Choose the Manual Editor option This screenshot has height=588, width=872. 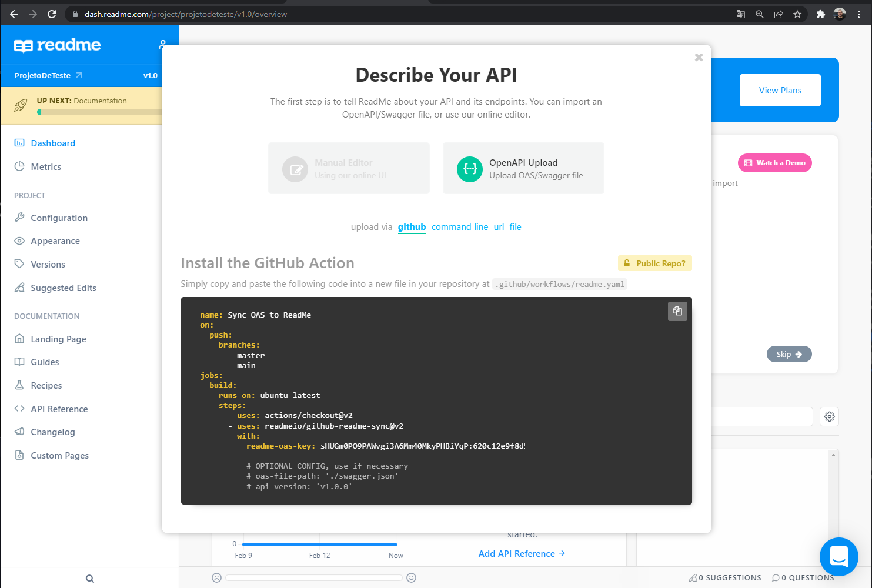349,168
